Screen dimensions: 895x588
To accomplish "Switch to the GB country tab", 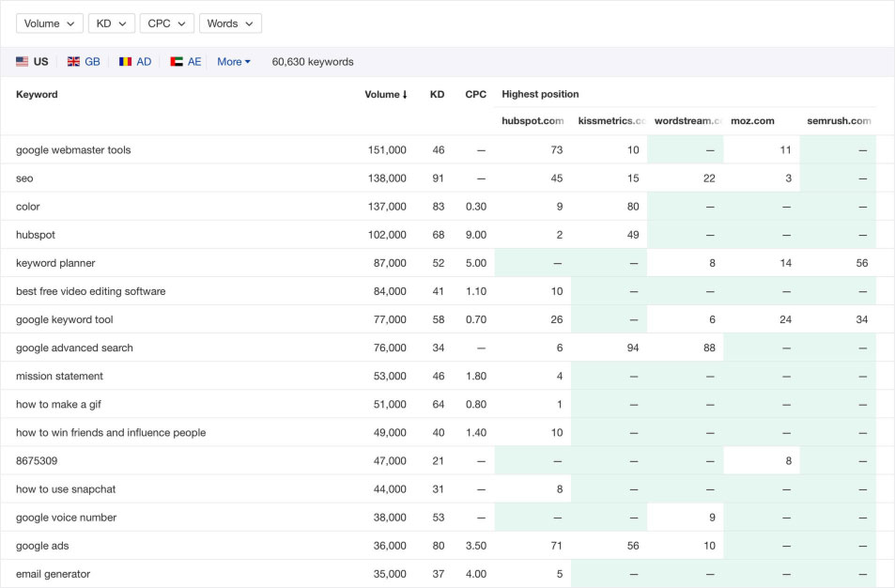I will pos(84,62).
